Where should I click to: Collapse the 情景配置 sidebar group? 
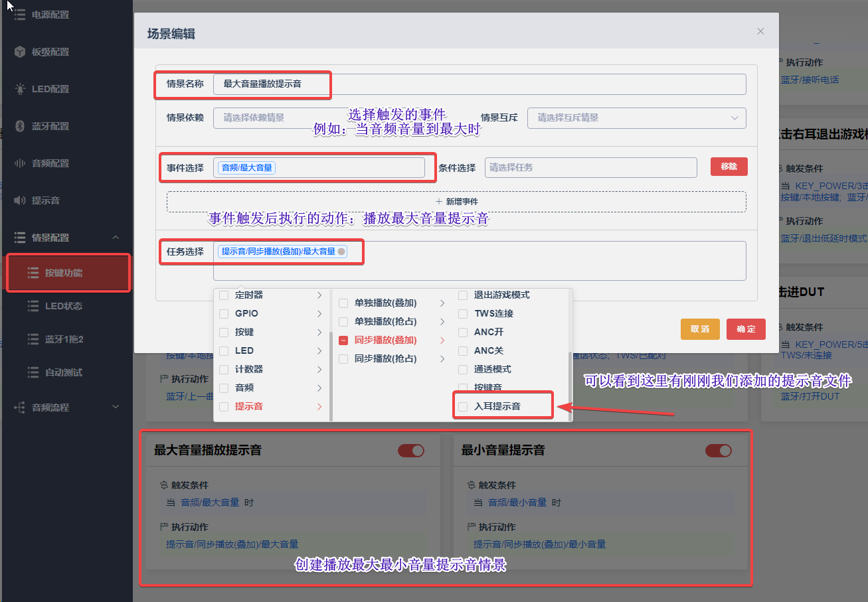(x=116, y=238)
